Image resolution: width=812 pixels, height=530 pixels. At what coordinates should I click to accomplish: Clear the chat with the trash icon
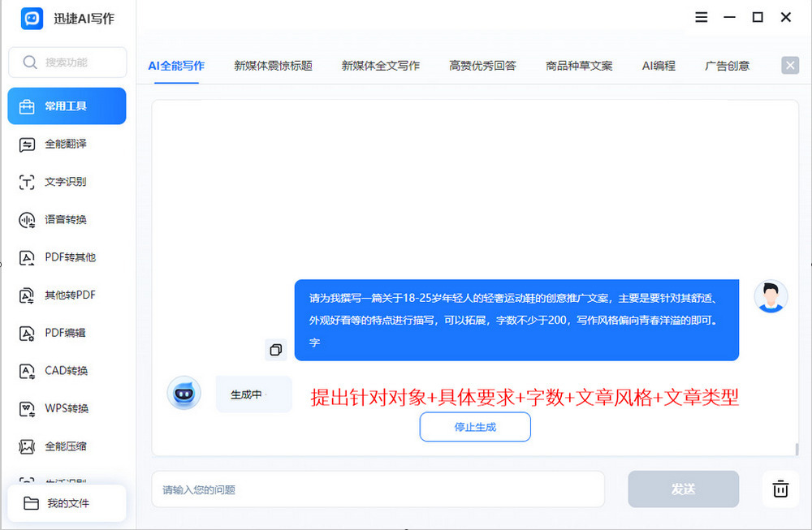pyautogui.click(x=780, y=489)
